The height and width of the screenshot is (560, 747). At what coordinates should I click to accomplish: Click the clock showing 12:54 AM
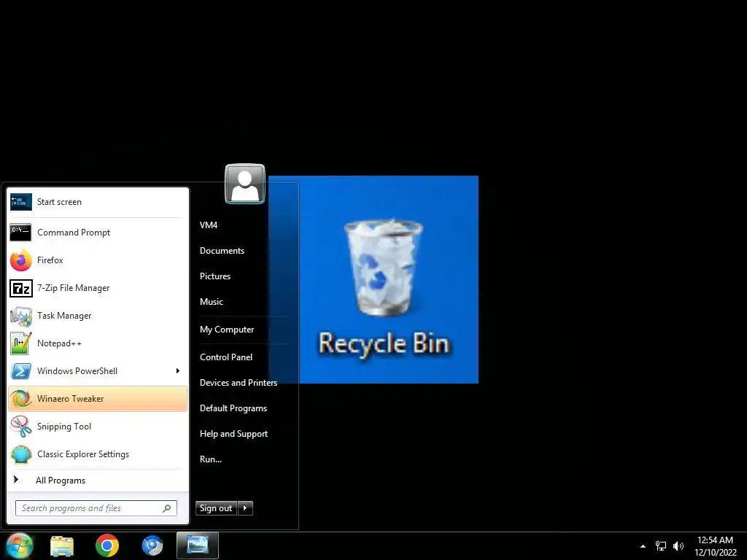pos(715,540)
